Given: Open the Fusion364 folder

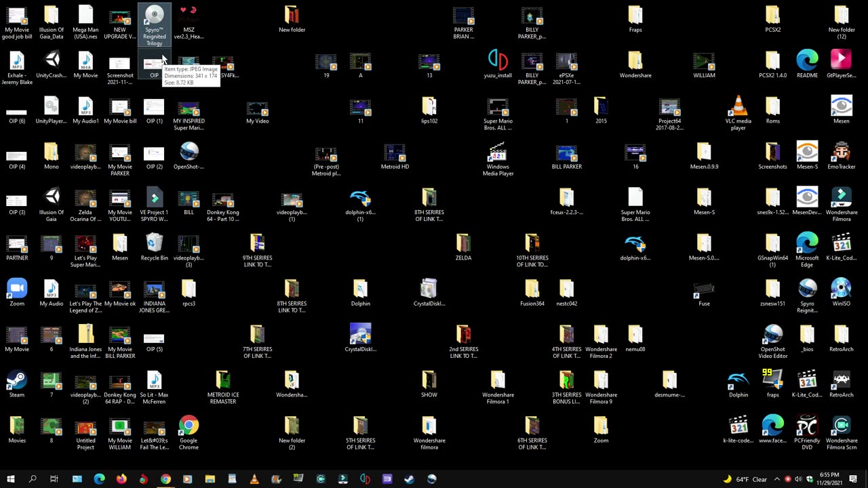Looking at the screenshot, I should 532,292.
